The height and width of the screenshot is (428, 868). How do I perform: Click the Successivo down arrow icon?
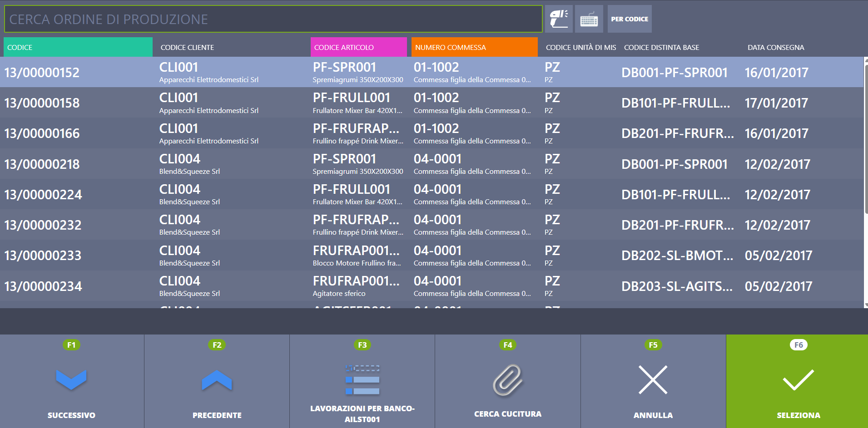[x=71, y=380]
